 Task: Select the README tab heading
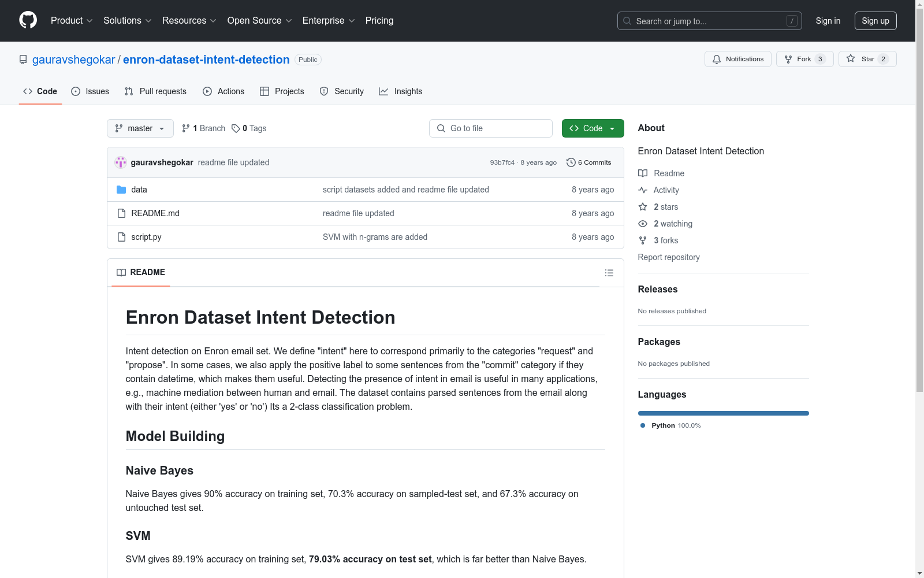pyautogui.click(x=141, y=272)
